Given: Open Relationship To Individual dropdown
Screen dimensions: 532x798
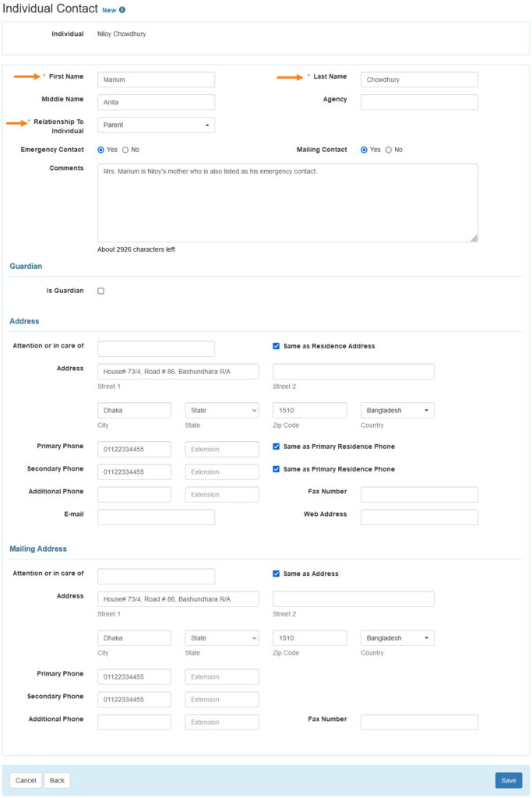Looking at the screenshot, I should click(x=156, y=125).
